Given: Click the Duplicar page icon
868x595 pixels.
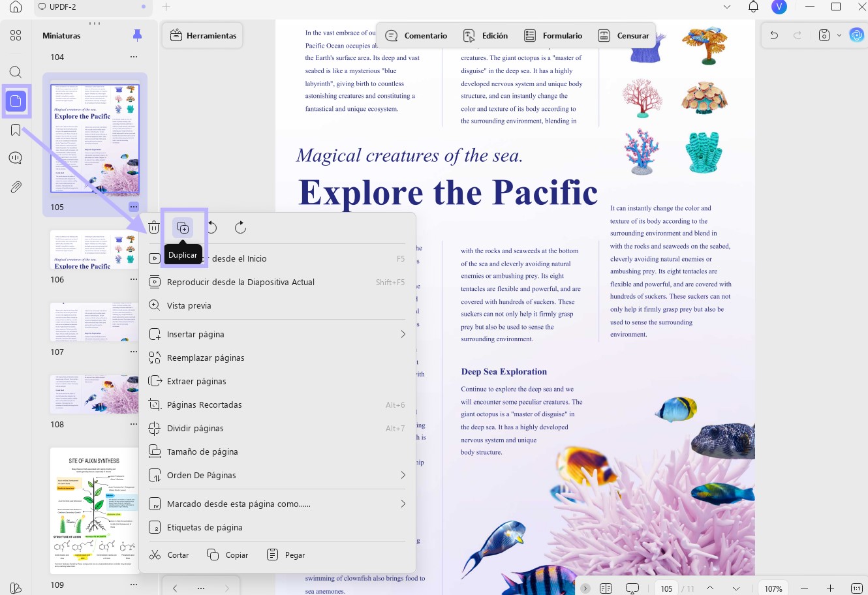Looking at the screenshot, I should pyautogui.click(x=183, y=228).
